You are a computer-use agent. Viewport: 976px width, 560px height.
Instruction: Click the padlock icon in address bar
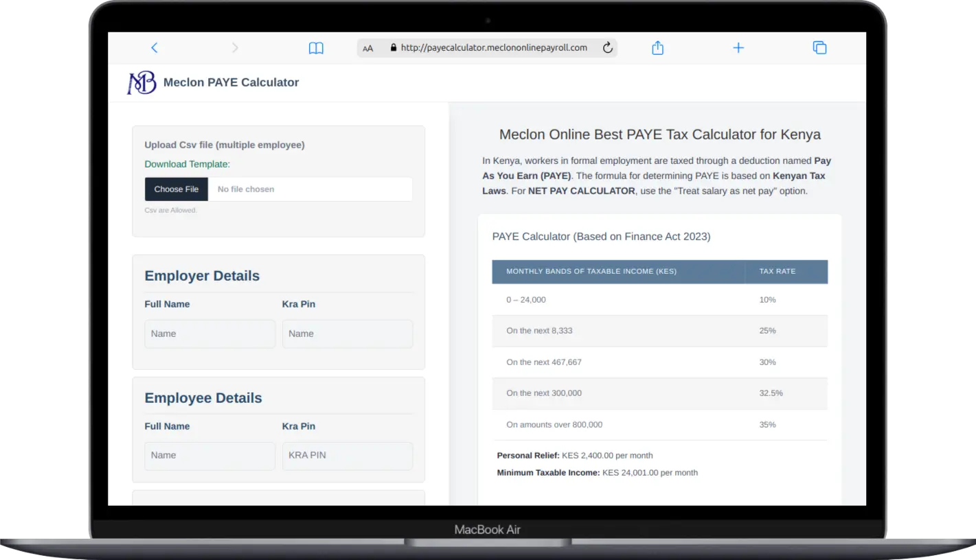[393, 47]
